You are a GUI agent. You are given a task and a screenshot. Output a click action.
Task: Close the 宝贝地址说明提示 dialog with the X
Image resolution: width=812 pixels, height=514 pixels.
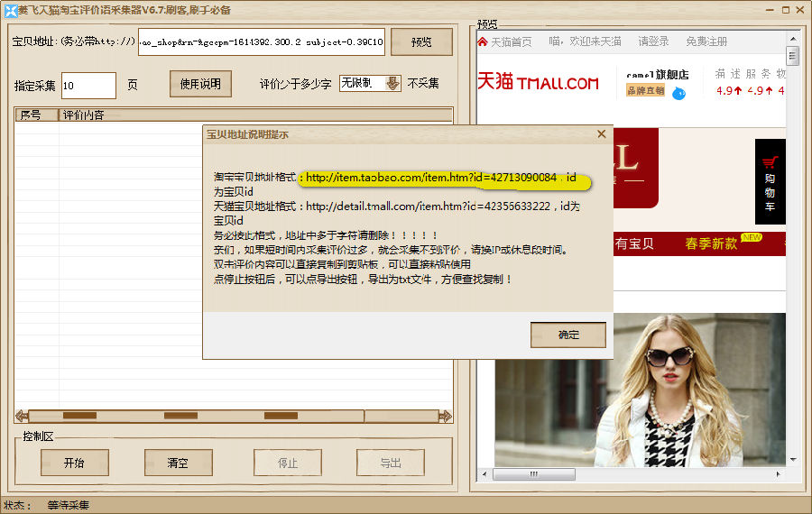pos(602,134)
